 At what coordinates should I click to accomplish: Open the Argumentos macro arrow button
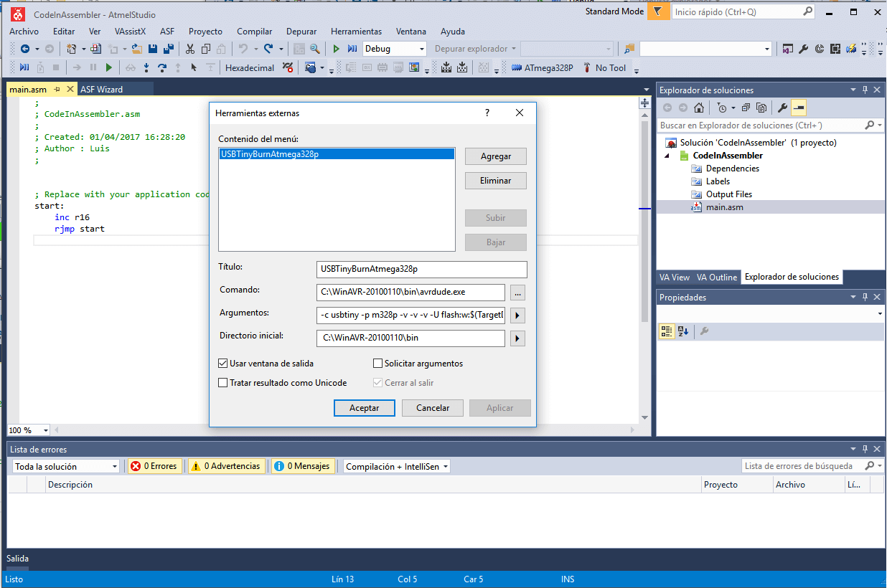(517, 316)
